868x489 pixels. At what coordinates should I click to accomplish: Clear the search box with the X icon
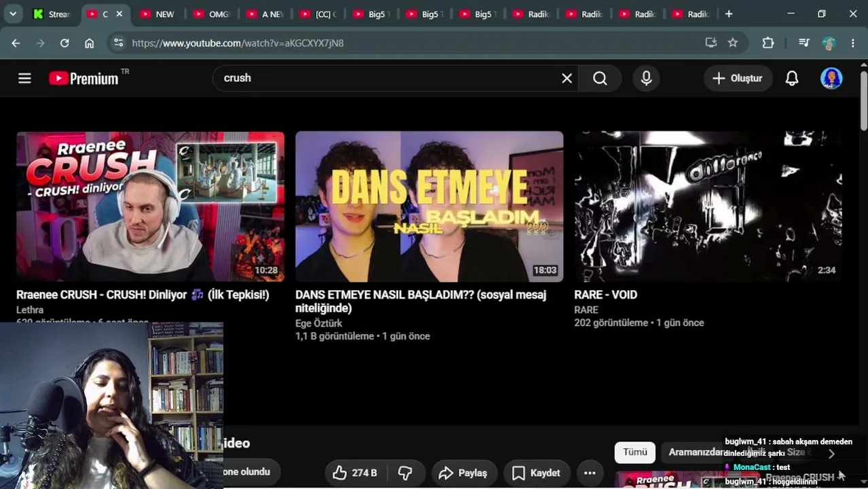566,78
